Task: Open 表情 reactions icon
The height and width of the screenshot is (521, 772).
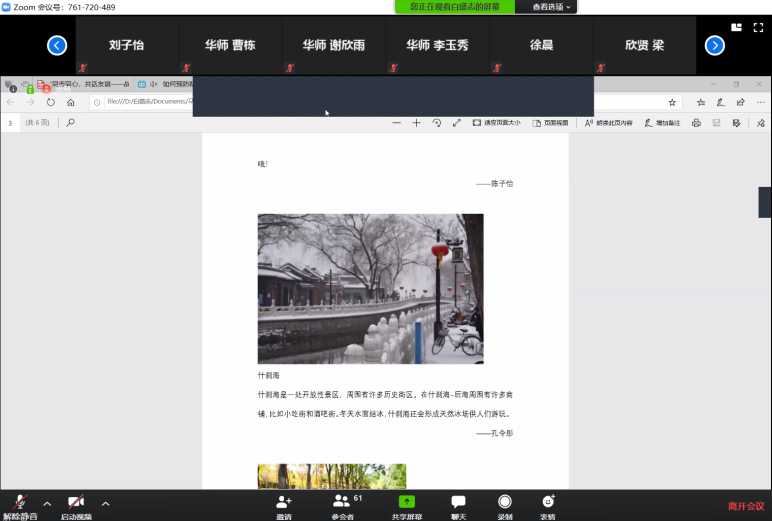Action: pyautogui.click(x=548, y=504)
